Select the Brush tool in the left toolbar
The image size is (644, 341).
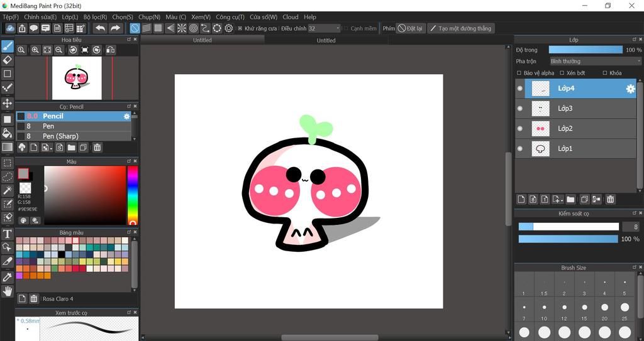[x=8, y=46]
